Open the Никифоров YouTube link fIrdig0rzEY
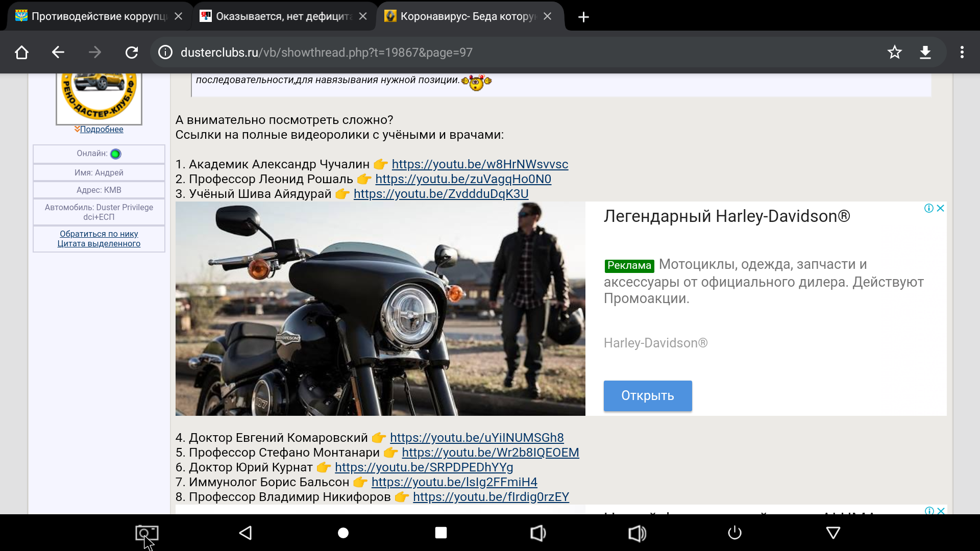Image resolution: width=980 pixels, height=551 pixels. pos(491,497)
